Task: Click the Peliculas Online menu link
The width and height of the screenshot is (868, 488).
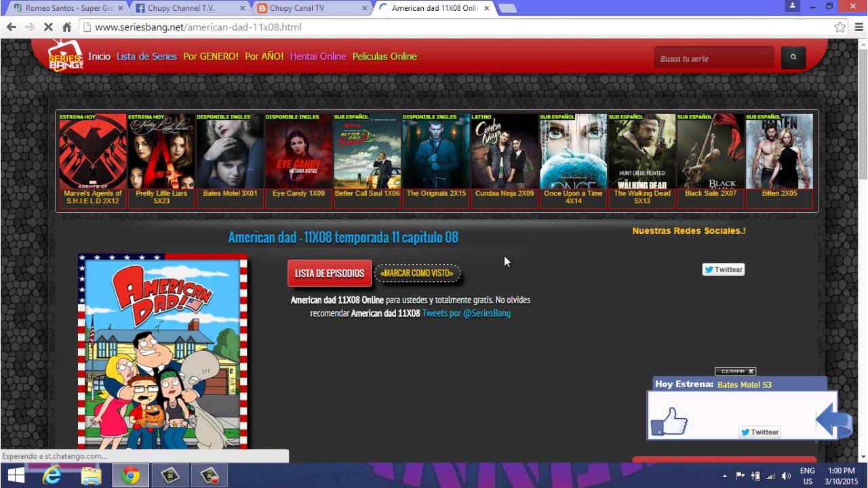Action: coord(384,56)
